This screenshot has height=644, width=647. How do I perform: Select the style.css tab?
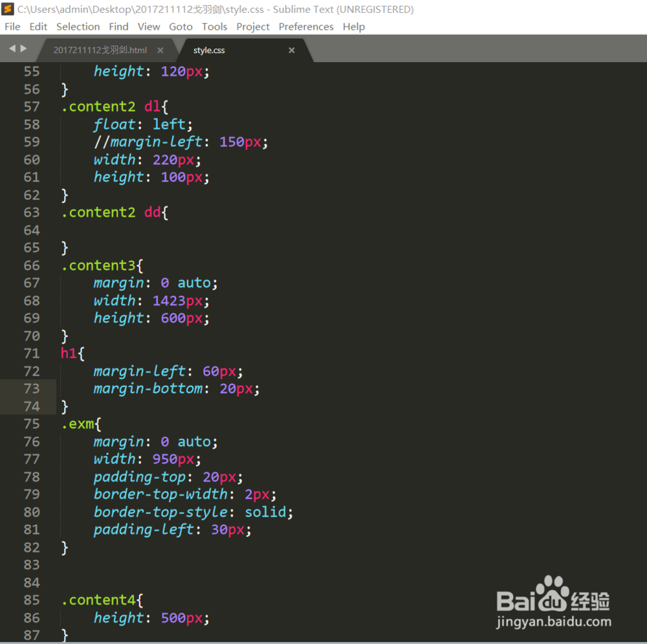(209, 50)
